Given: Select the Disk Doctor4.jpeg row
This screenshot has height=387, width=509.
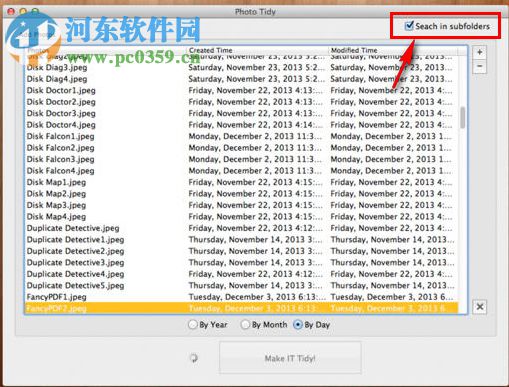Looking at the screenshot, I should (241, 125).
